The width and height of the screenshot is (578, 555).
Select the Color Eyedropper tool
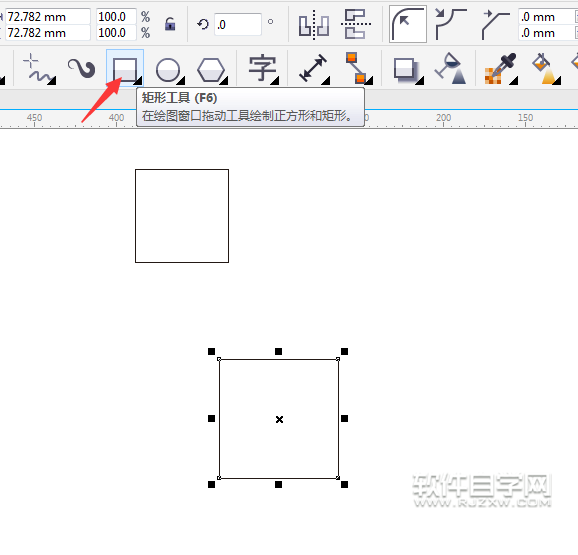point(501,69)
